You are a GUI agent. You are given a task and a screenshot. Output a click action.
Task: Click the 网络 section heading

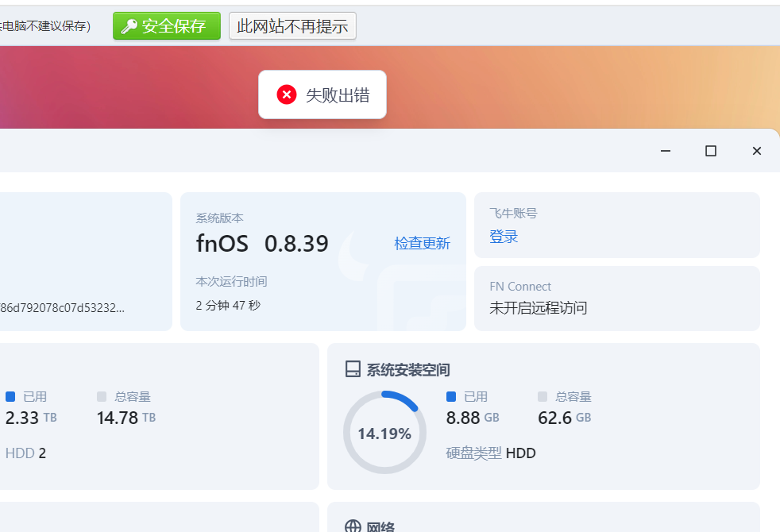pyautogui.click(x=380, y=526)
